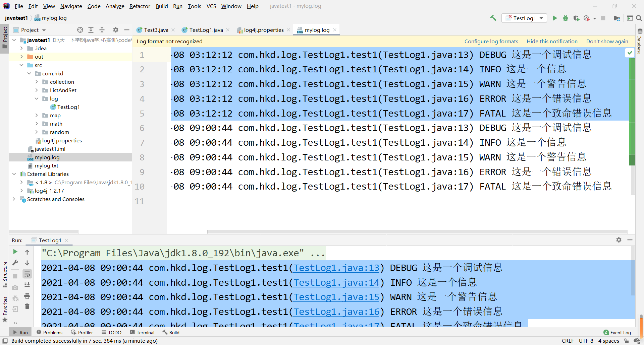This screenshot has width=644, height=345.
Task: Switch to log4j.properties tab
Action: tap(263, 30)
